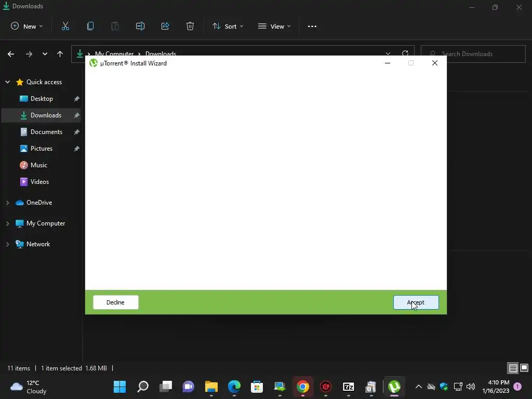
Task: Open the See more three-dots menu
Action: [312, 26]
